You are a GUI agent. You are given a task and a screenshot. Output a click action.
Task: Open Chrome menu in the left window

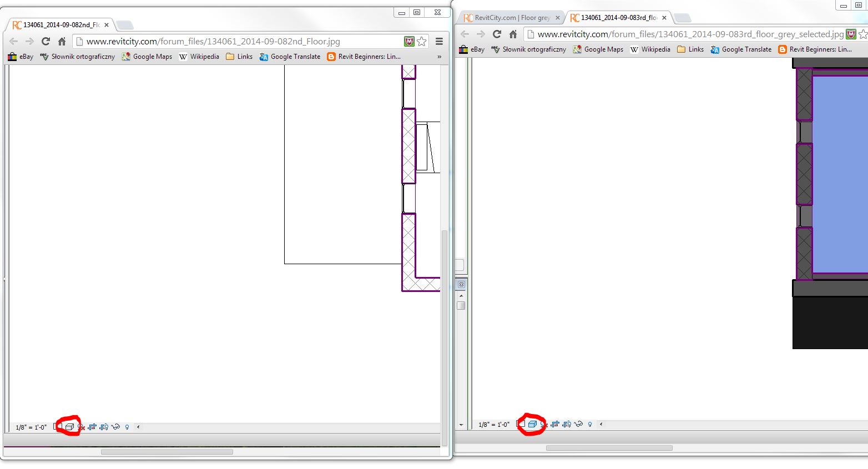(439, 41)
